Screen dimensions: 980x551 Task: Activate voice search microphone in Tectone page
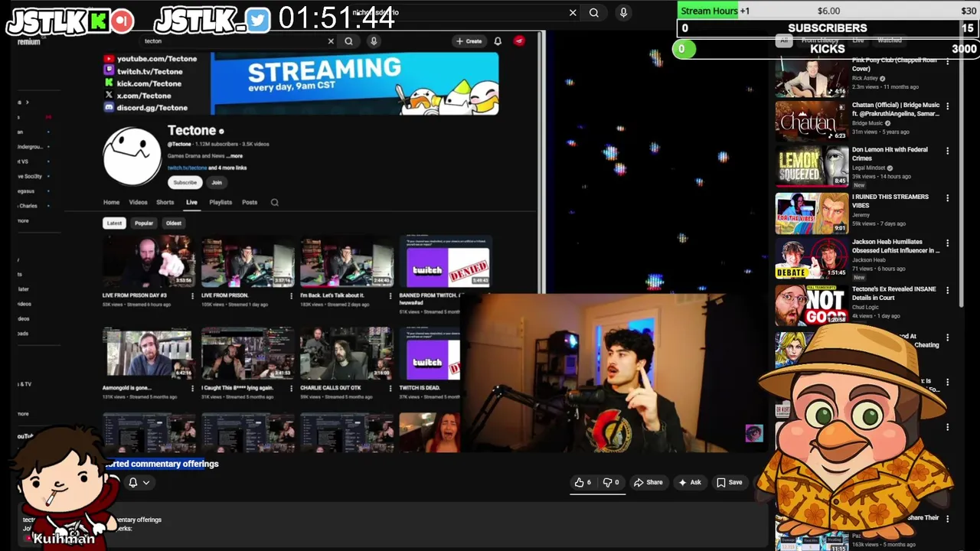pyautogui.click(x=374, y=41)
